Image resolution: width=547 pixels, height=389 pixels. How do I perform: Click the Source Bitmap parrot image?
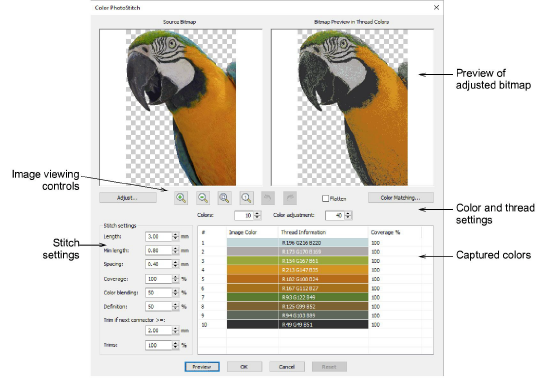(181, 107)
